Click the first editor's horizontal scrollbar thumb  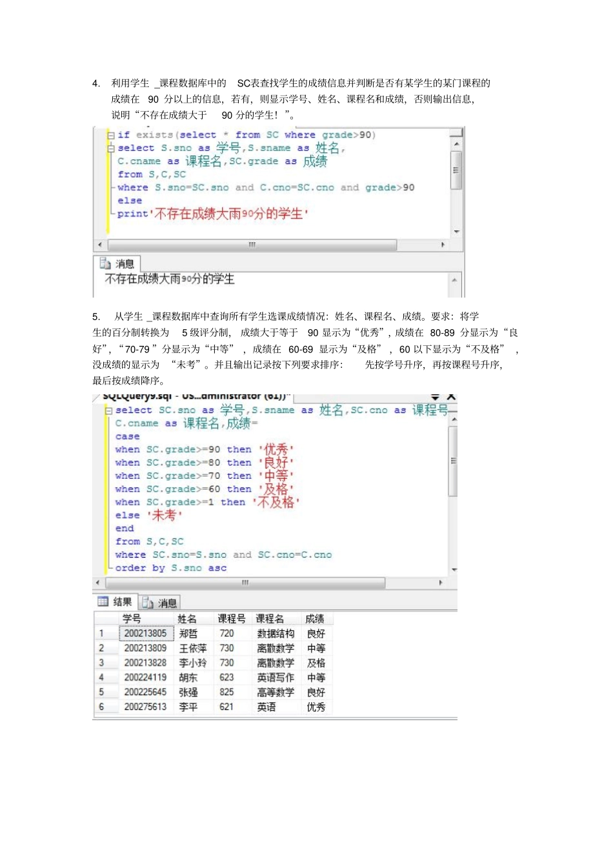tap(252, 245)
